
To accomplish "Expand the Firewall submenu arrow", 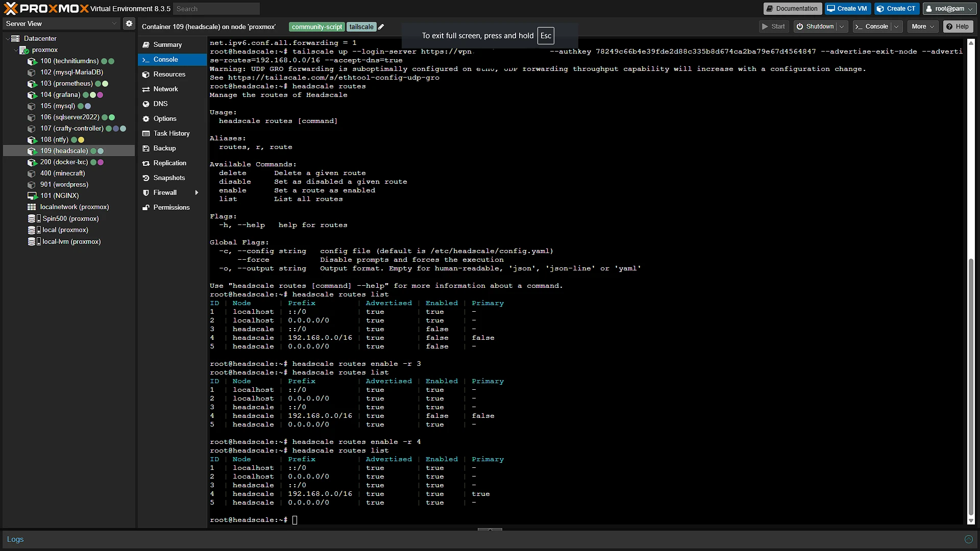I will tap(197, 193).
